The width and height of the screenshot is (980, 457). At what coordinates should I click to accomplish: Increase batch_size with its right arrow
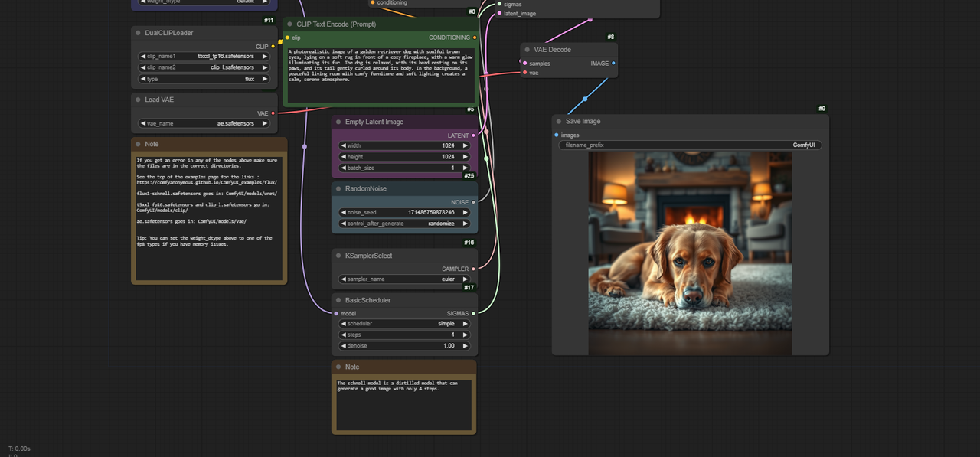point(465,168)
